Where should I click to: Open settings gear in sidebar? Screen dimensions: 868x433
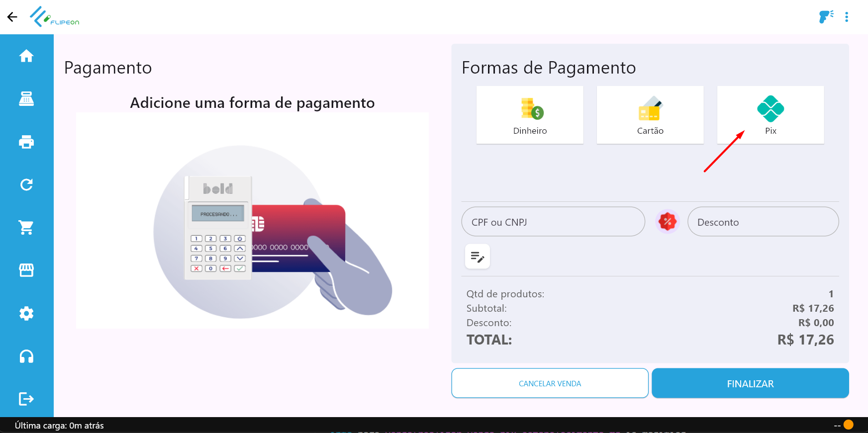click(x=26, y=314)
